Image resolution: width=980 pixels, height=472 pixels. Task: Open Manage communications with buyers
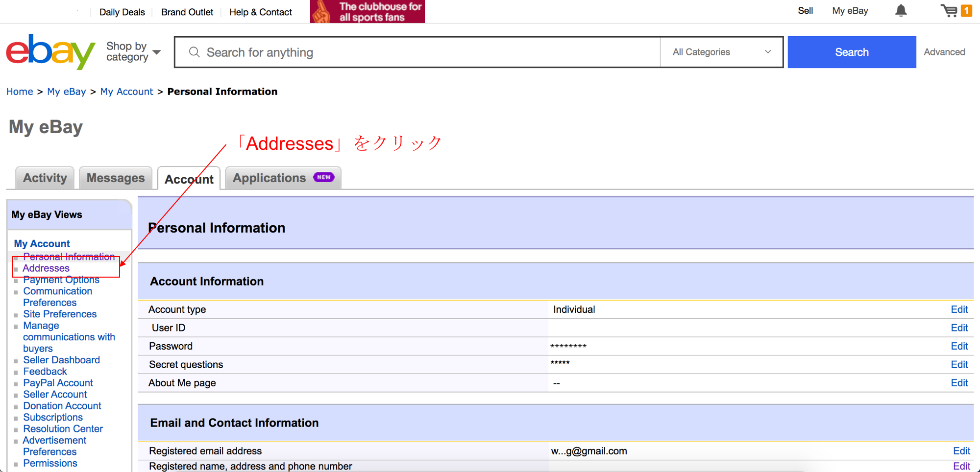point(69,337)
